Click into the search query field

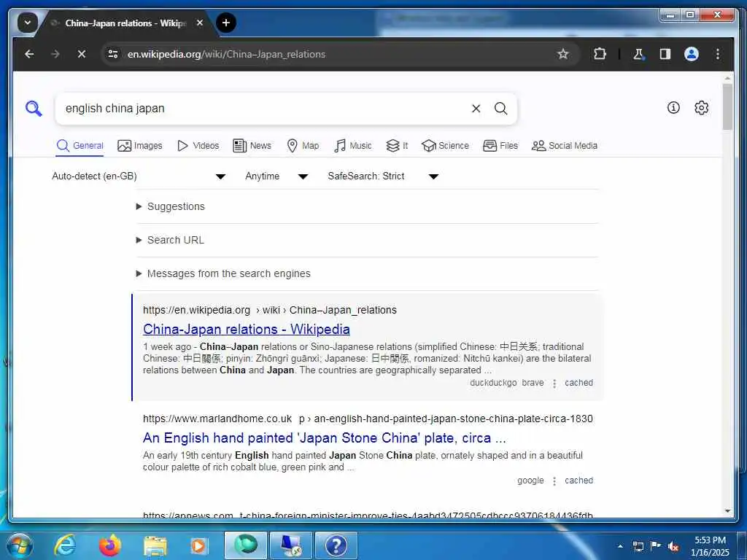[264, 109]
